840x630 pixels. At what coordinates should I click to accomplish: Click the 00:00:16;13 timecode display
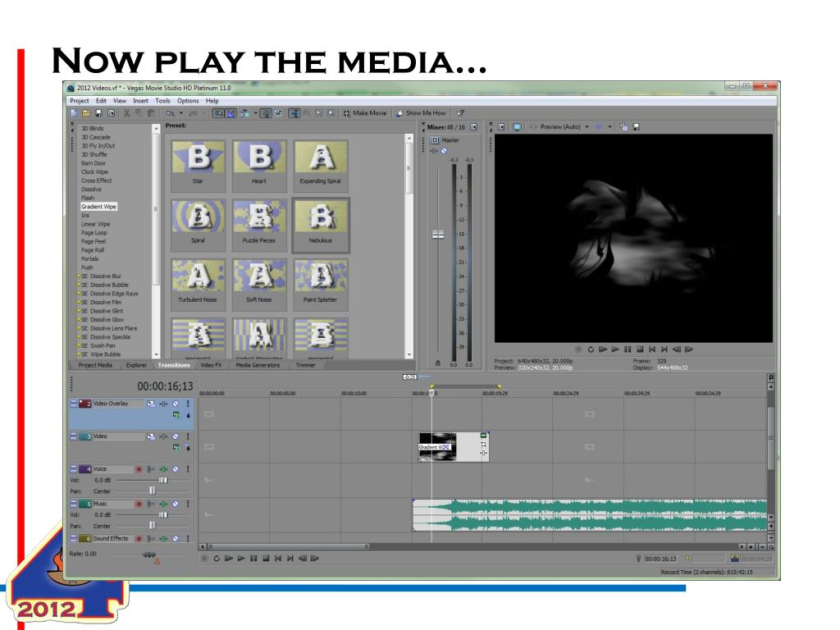(x=165, y=386)
